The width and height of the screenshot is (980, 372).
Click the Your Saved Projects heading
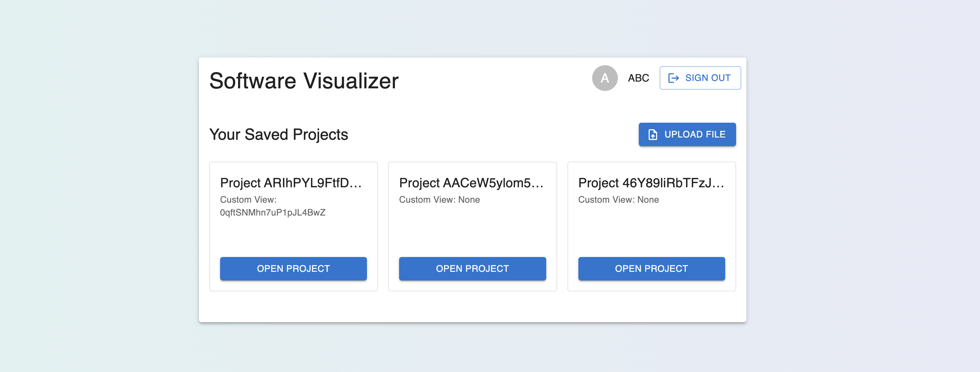click(x=279, y=135)
